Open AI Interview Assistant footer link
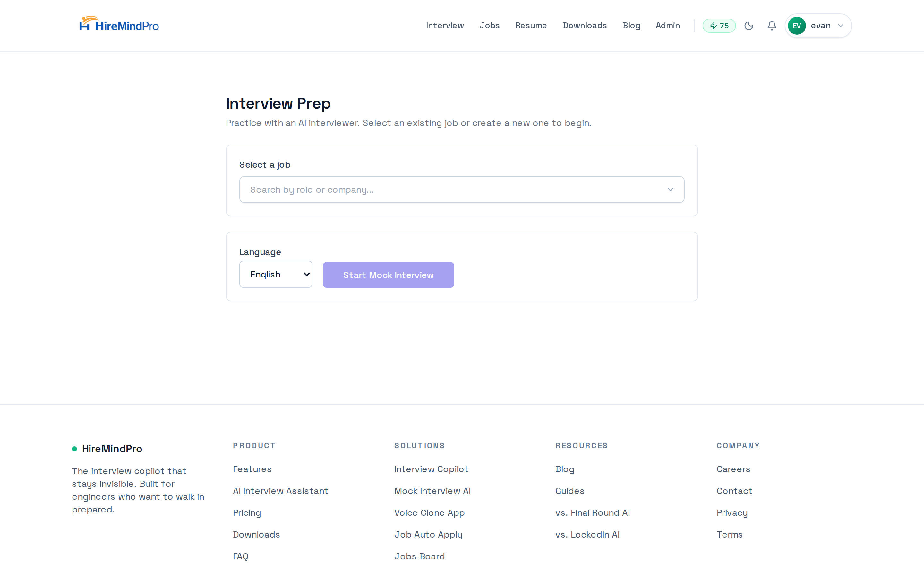The height and width of the screenshot is (578, 924). (x=280, y=491)
